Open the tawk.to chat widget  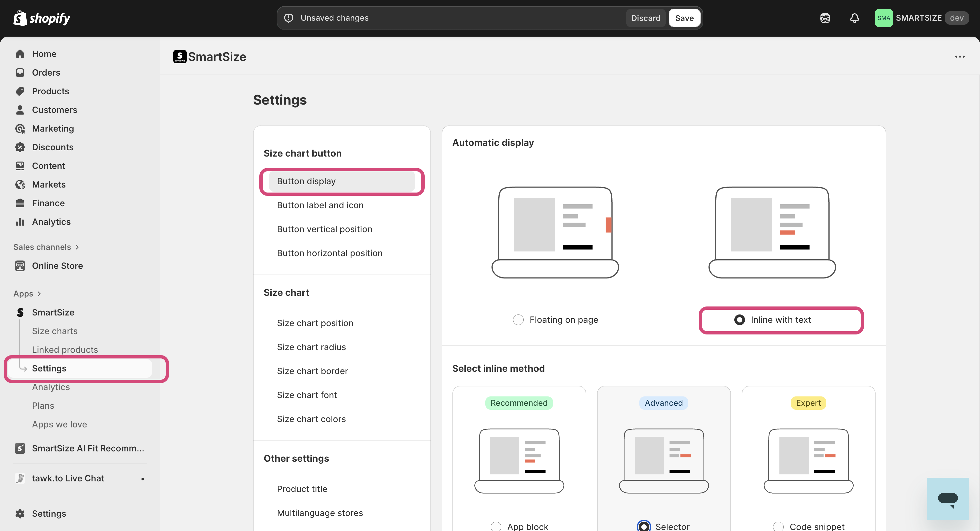(947, 499)
